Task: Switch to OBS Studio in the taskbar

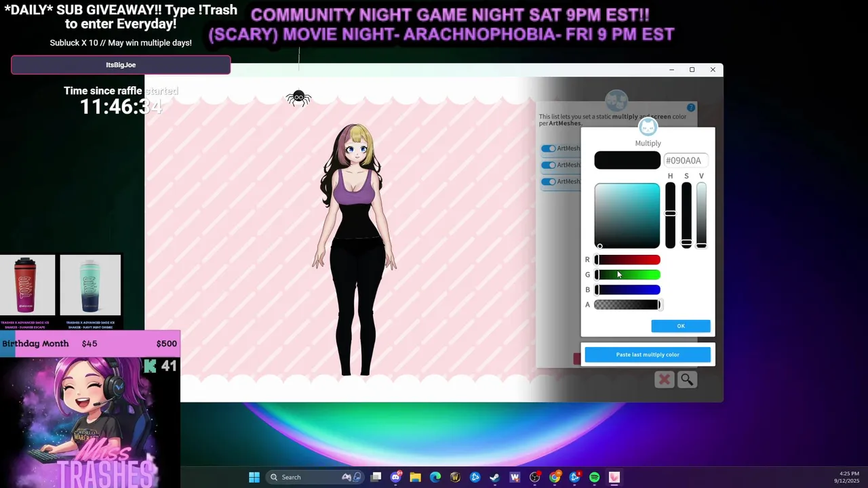Action: tap(535, 477)
